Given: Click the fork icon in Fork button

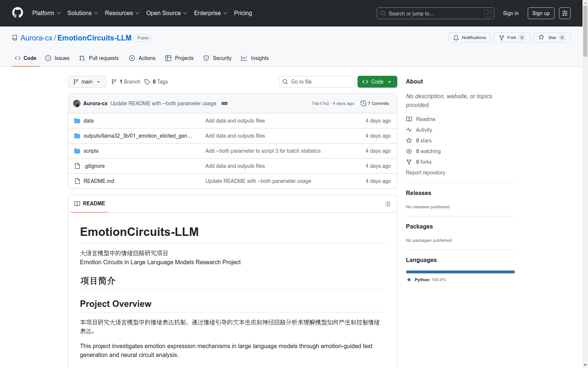Looking at the screenshot, I should tap(502, 38).
